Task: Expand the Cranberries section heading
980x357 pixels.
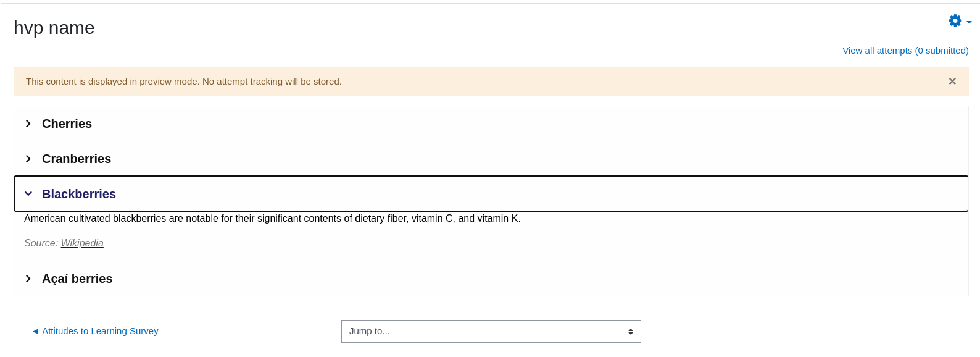Action: coord(77,159)
